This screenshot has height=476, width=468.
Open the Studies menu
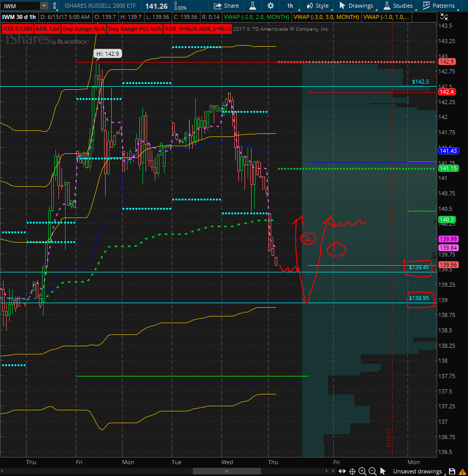click(398, 6)
